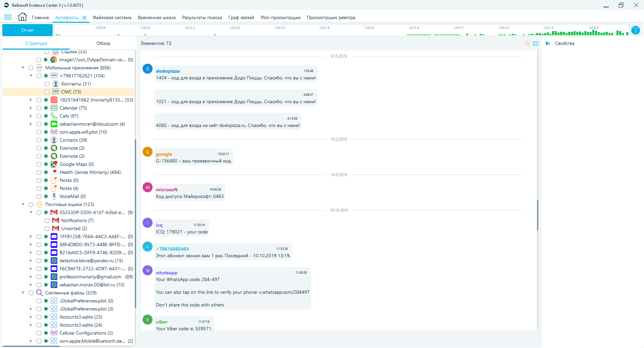Screen dimensions: 644x348
Task: Click the tree panel vertical scrollbar
Action: click(x=135, y=223)
